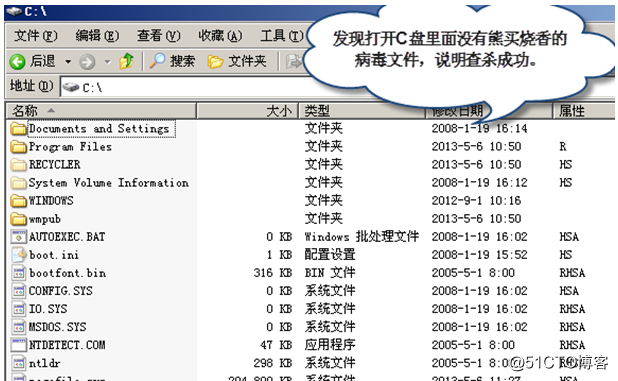This screenshot has height=381, width=618.
Task: Click the ntldr file icon
Action: click(19, 363)
